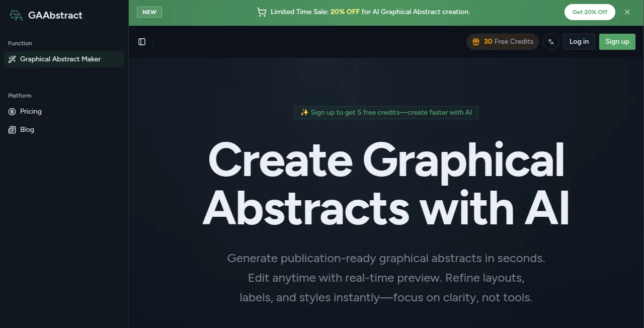This screenshot has height=328, width=644.
Task: Open the Graphical Abstract Maker page
Action: pyautogui.click(x=60, y=59)
